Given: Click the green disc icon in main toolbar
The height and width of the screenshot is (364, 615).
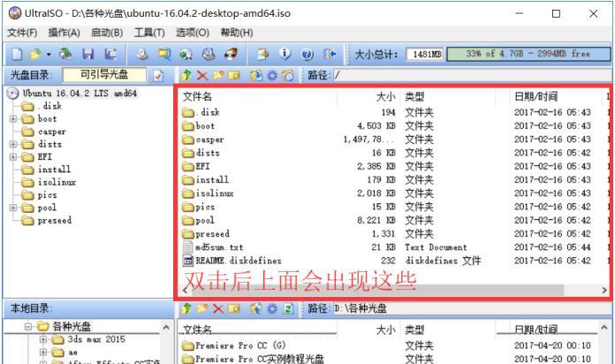Looking at the screenshot, I should point(186,54).
